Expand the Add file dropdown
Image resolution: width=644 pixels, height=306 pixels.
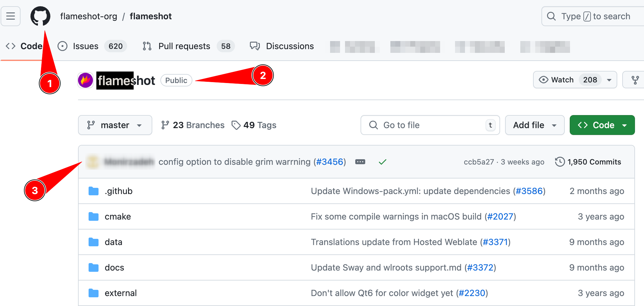click(x=535, y=125)
